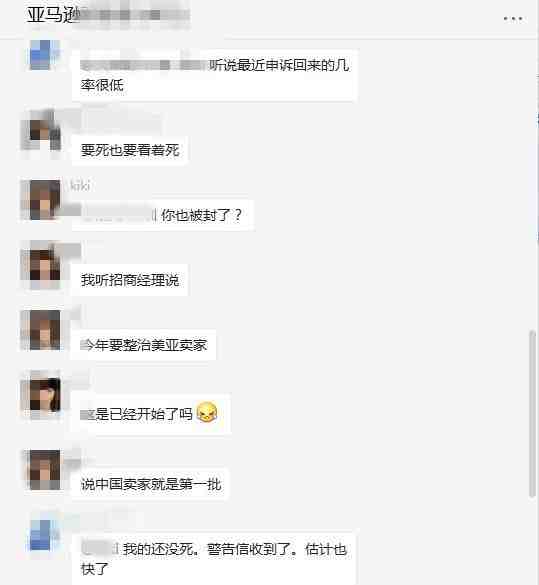Open the three-dot chat options menu
Screen dimensions: 539x585
pyautogui.click(x=513, y=18)
